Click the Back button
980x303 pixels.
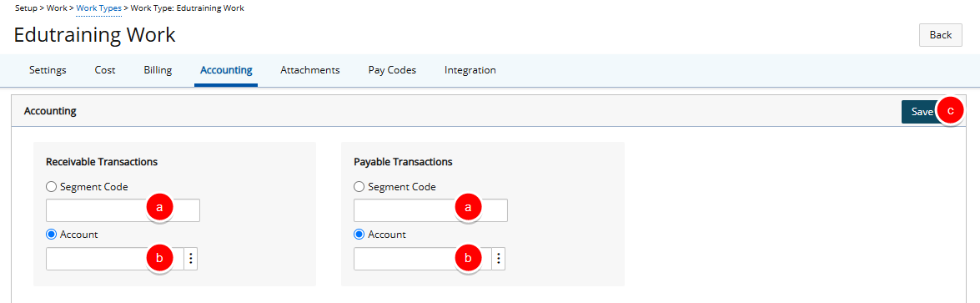tap(940, 35)
